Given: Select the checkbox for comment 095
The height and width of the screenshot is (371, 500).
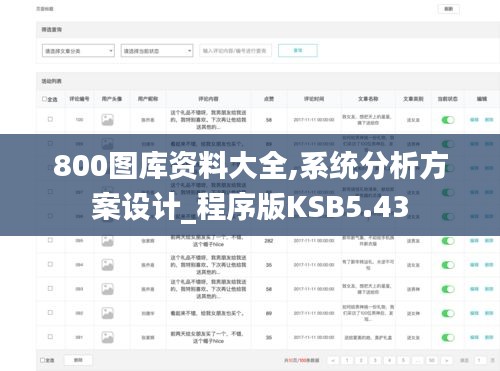Looking at the screenshot, I should point(50,240).
